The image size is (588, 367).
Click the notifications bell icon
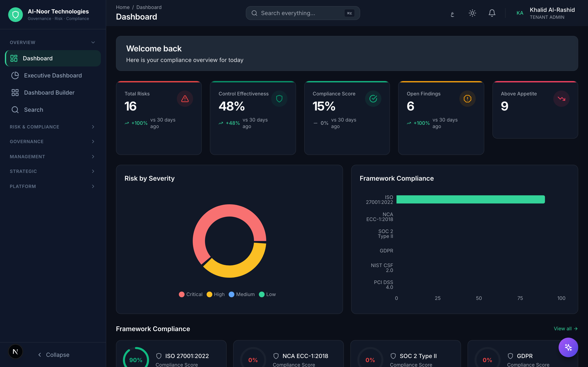(x=492, y=13)
